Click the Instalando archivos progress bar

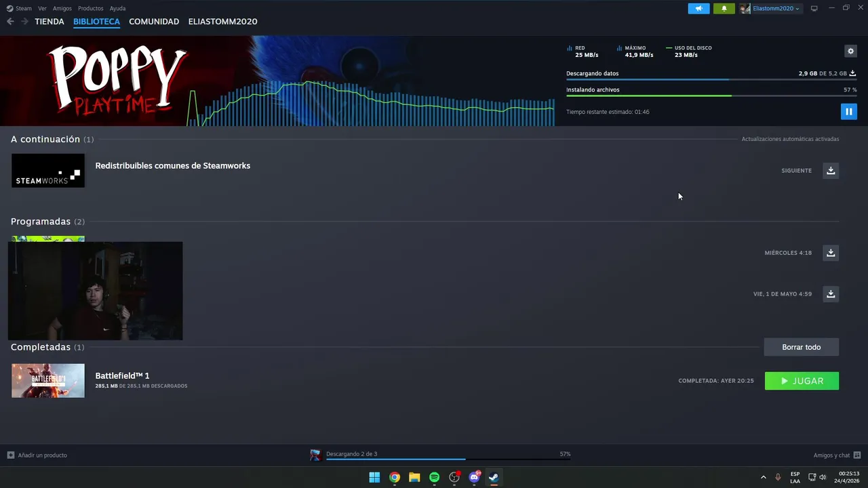tap(711, 96)
